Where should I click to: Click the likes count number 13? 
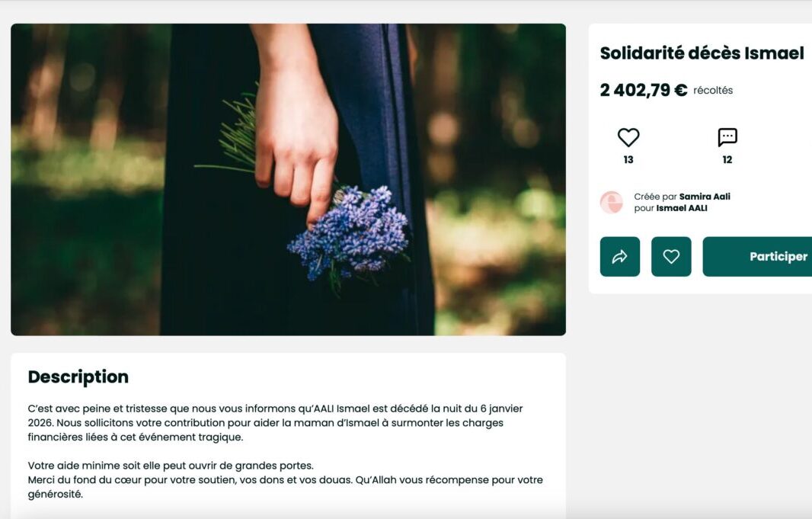tap(628, 160)
